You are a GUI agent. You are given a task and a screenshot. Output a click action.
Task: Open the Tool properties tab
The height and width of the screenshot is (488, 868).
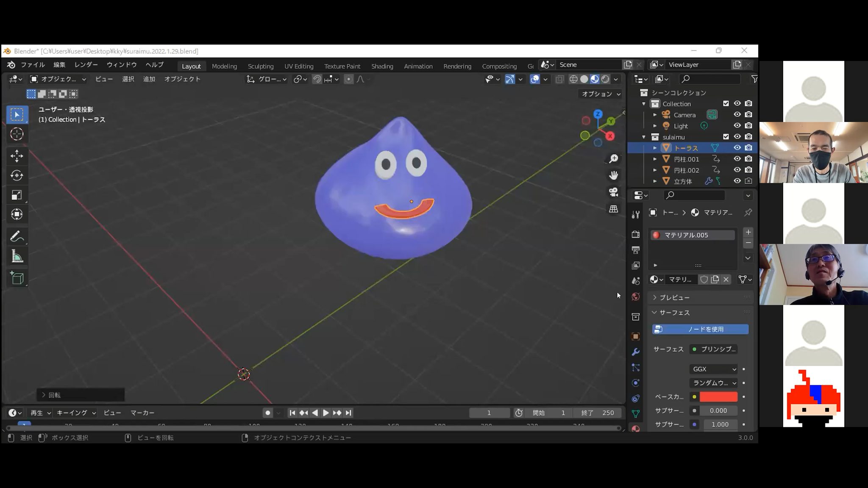point(635,215)
